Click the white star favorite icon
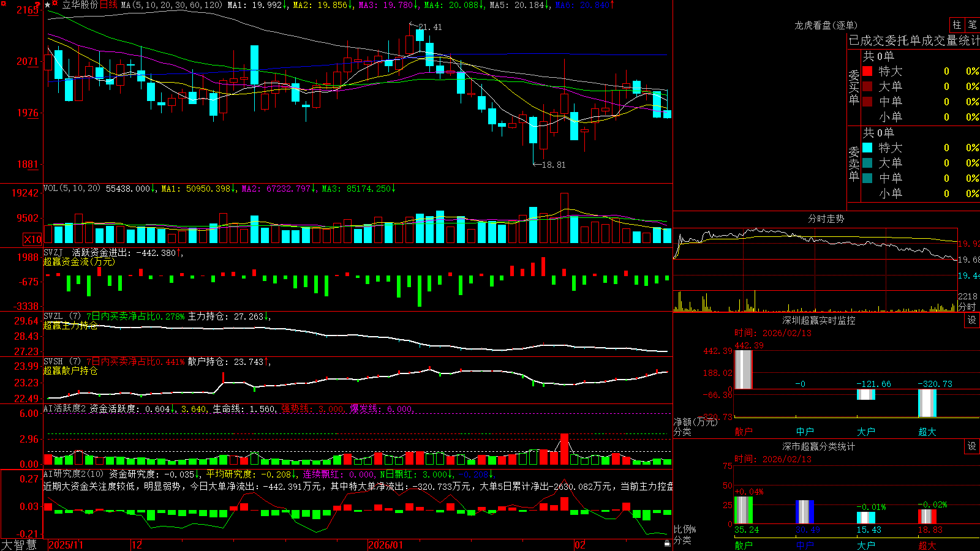The width and height of the screenshot is (980, 551). click(48, 5)
